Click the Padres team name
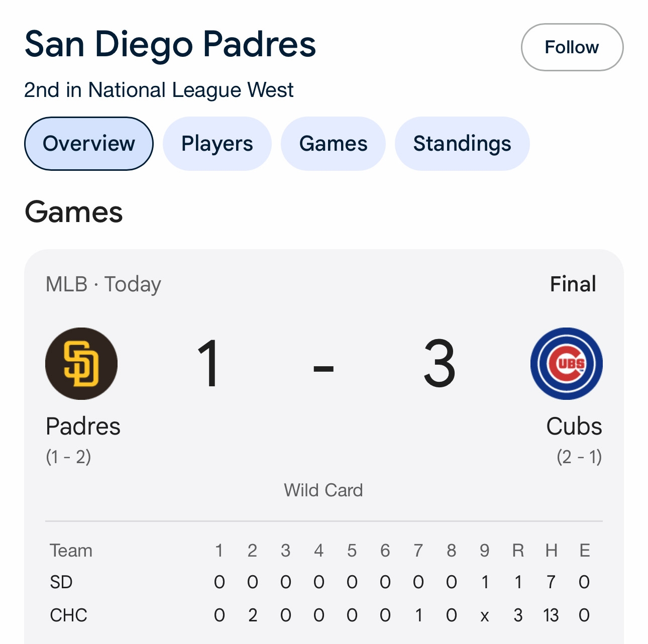This screenshot has width=648, height=644. coord(83,426)
